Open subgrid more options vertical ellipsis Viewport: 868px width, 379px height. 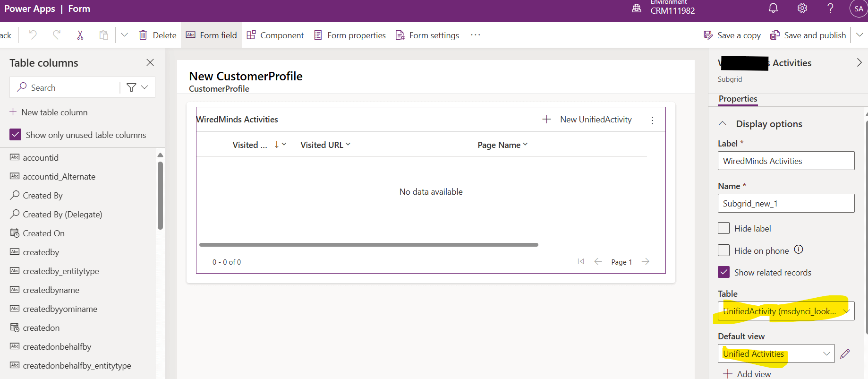[x=652, y=120]
